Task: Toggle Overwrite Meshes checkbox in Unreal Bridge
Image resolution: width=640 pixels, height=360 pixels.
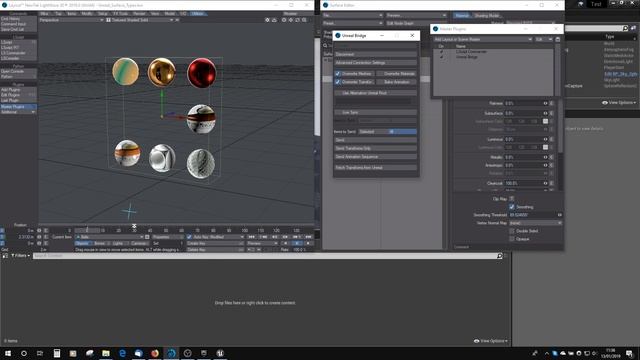Action: 338,73
